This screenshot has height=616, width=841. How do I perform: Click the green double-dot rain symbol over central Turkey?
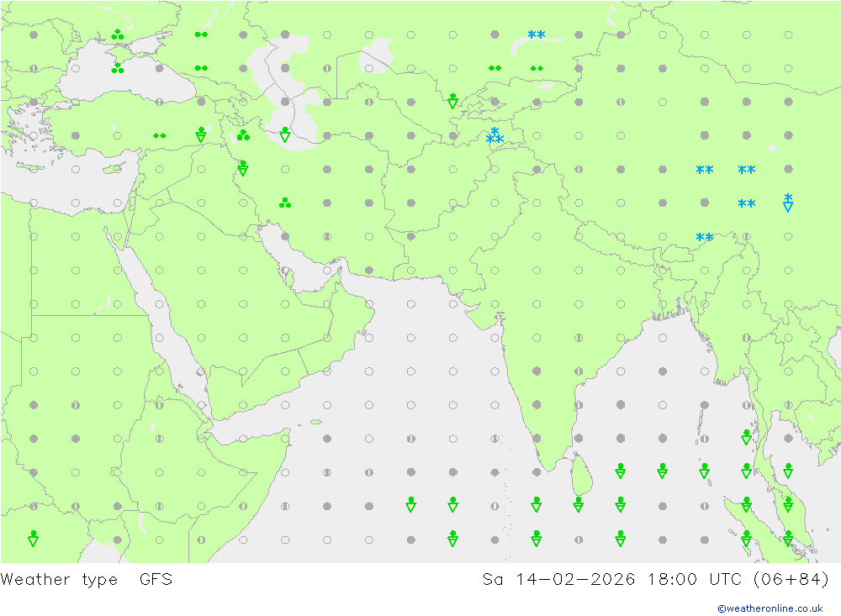159,135
